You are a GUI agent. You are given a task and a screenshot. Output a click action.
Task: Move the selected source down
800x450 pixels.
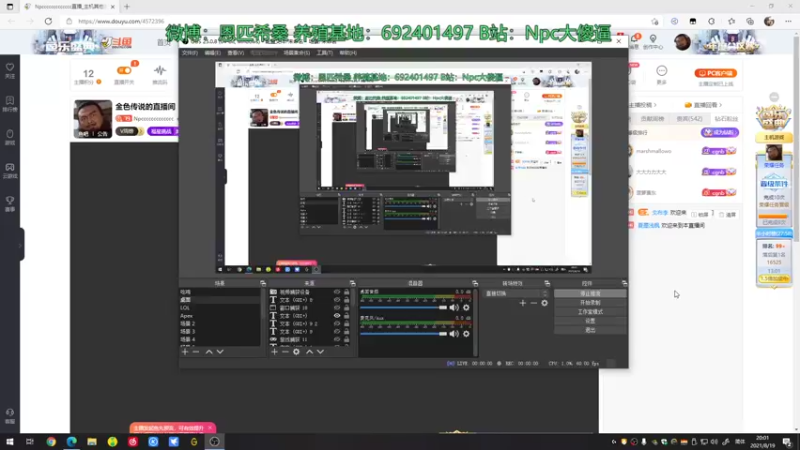click(x=320, y=352)
